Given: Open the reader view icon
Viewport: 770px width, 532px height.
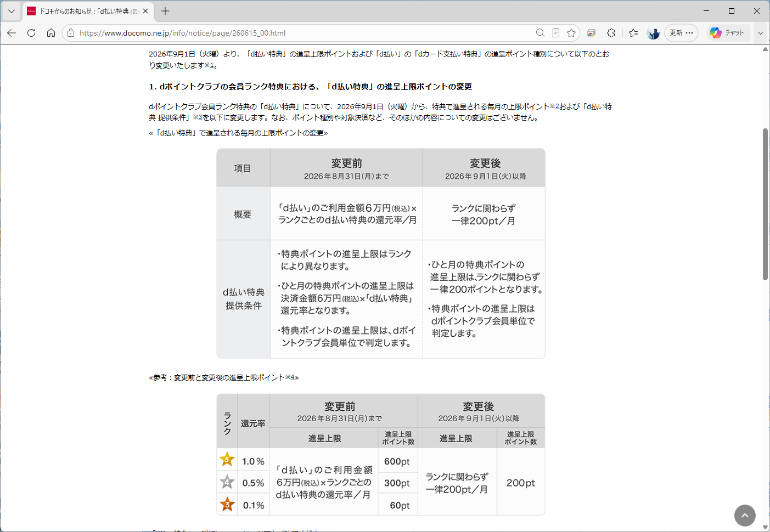Looking at the screenshot, I should tap(556, 33).
